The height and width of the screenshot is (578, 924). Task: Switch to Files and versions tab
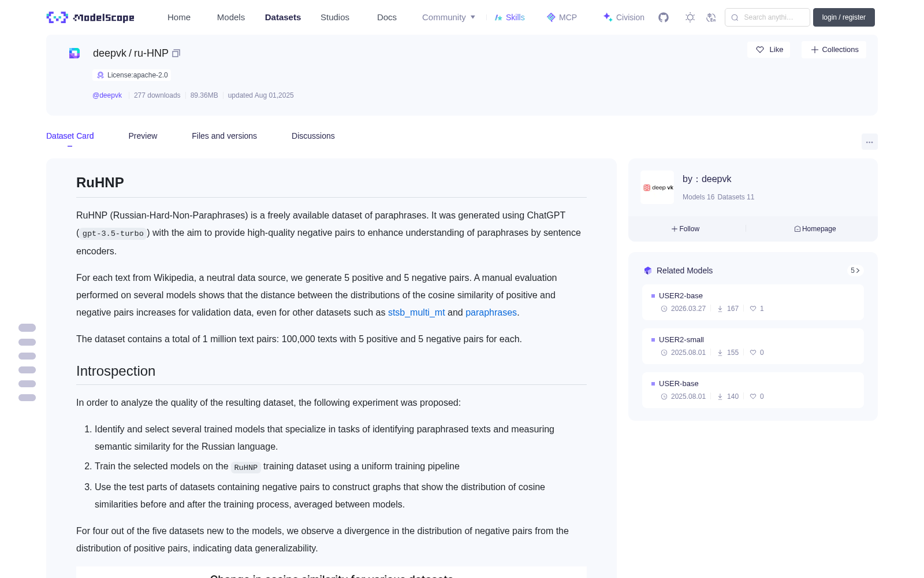224,136
